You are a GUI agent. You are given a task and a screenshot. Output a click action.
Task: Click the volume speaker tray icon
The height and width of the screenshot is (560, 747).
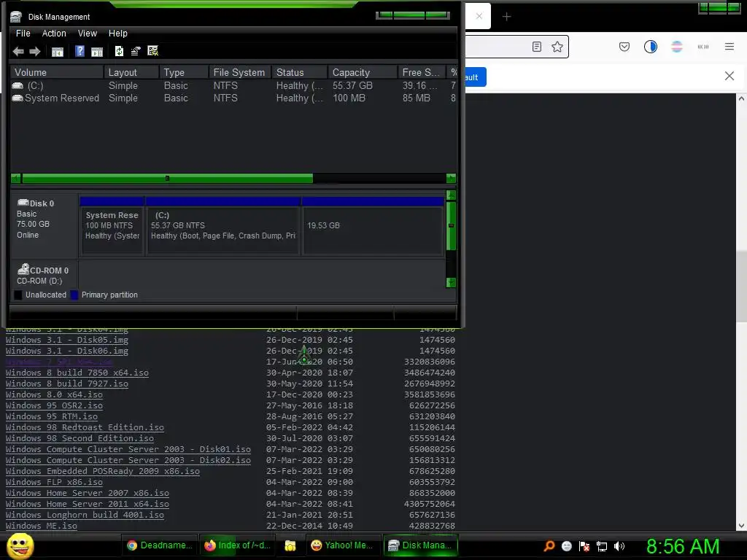[619, 546]
